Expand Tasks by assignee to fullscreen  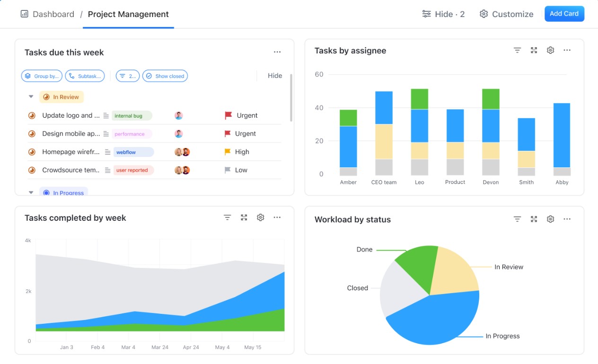(x=534, y=50)
